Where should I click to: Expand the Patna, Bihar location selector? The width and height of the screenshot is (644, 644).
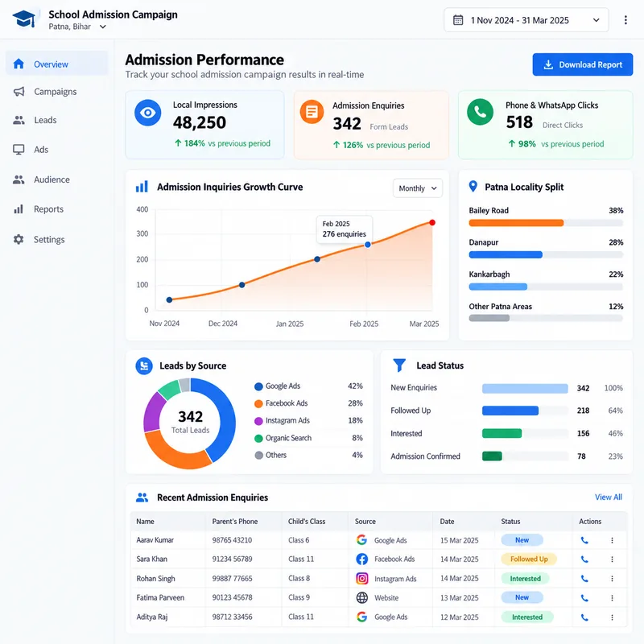(x=77, y=27)
